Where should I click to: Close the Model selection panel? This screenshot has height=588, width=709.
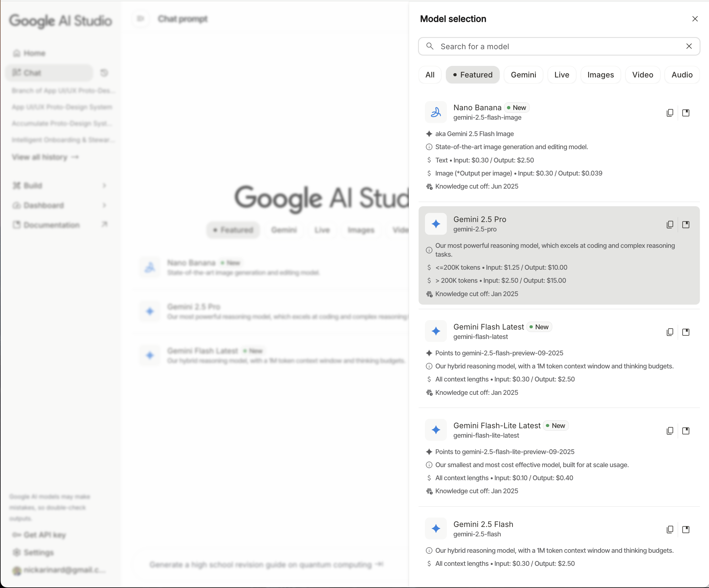(695, 19)
